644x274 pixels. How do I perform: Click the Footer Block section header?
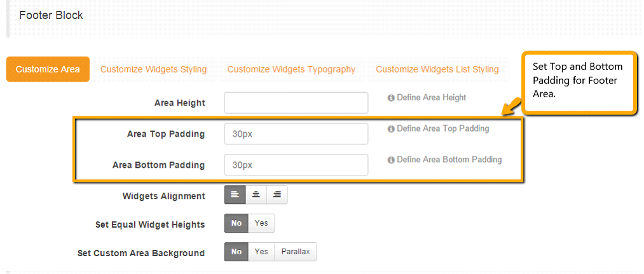51,15
